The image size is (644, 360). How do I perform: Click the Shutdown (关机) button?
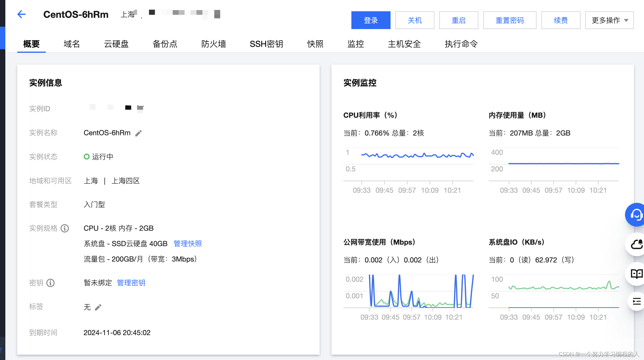pos(415,20)
